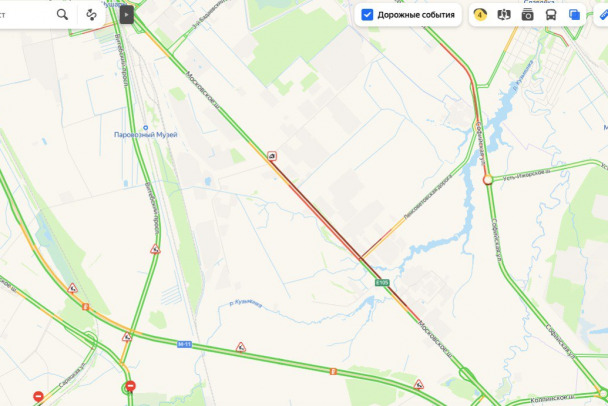This screenshot has width=608, height=406.
Task: Click the accident marker on Московское шоссе
Action: [x=272, y=156]
